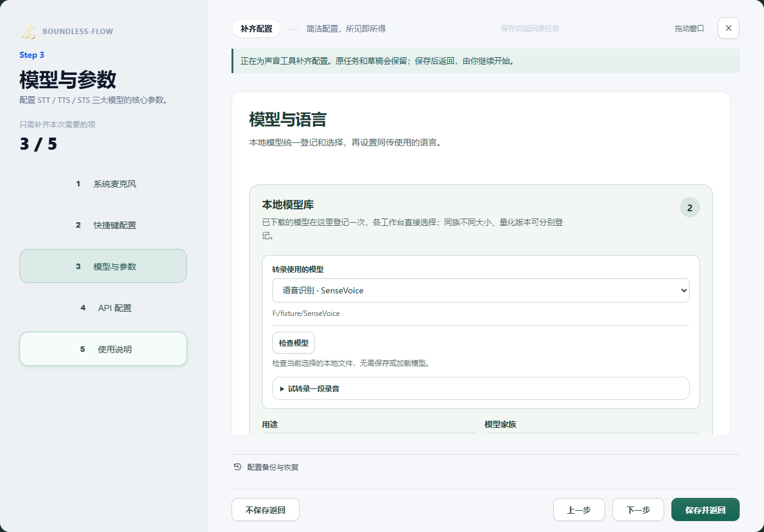
Task: Click the 模型家族 field label
Action: [500, 424]
